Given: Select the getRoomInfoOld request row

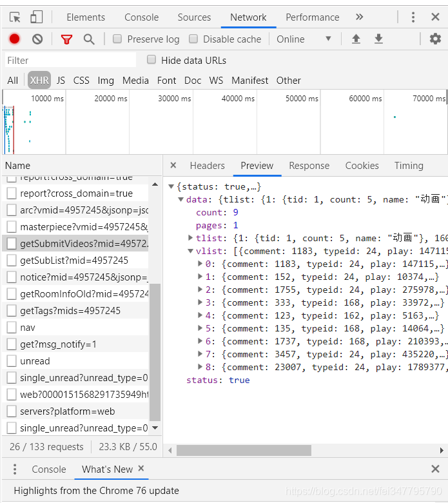Looking at the screenshot, I should [x=75, y=294].
